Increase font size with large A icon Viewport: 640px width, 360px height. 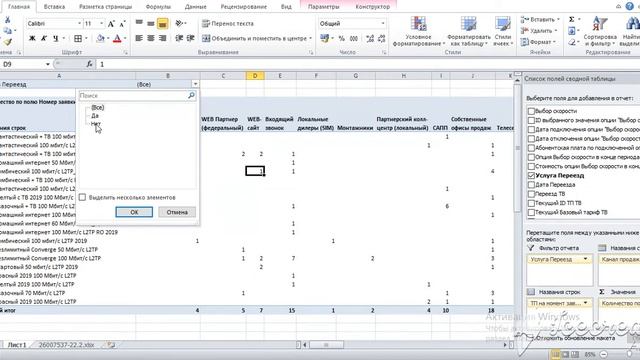[111, 24]
